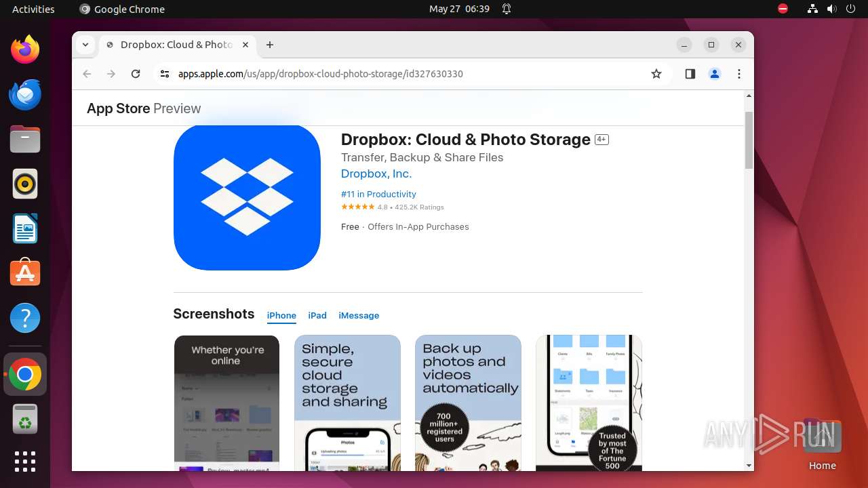
Task: Select the iPhone screenshots tab
Action: tap(281, 315)
